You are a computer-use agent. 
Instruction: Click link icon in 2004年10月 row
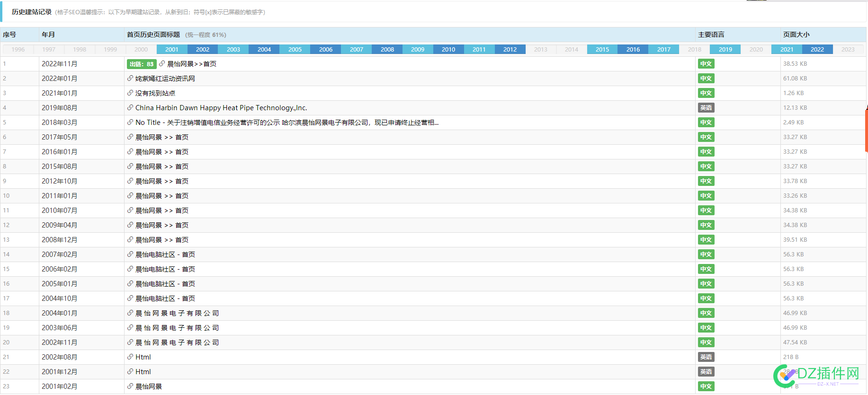pos(130,298)
